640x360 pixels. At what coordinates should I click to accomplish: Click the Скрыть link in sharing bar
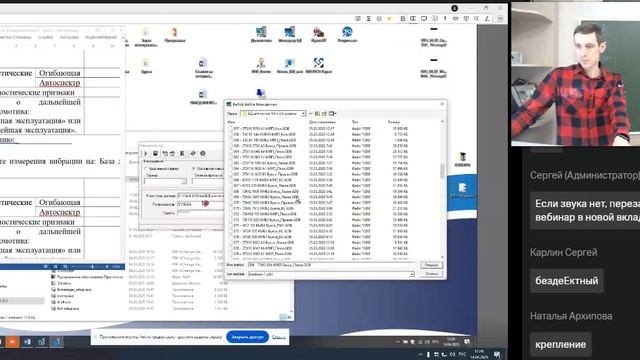pos(278,337)
